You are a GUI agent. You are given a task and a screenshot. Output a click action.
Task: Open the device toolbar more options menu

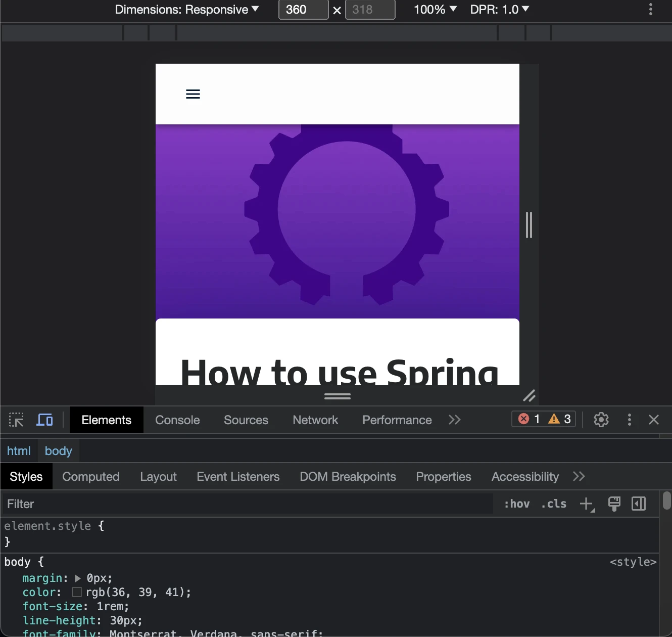651,9
